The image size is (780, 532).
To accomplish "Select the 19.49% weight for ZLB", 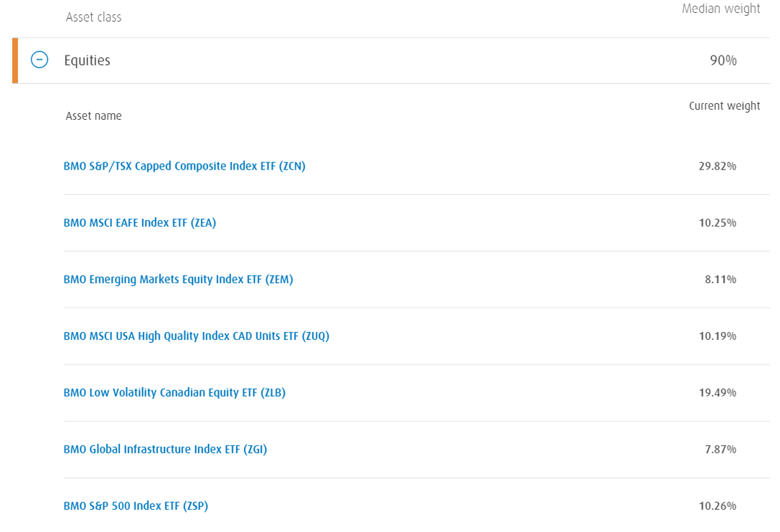I will coord(717,393).
